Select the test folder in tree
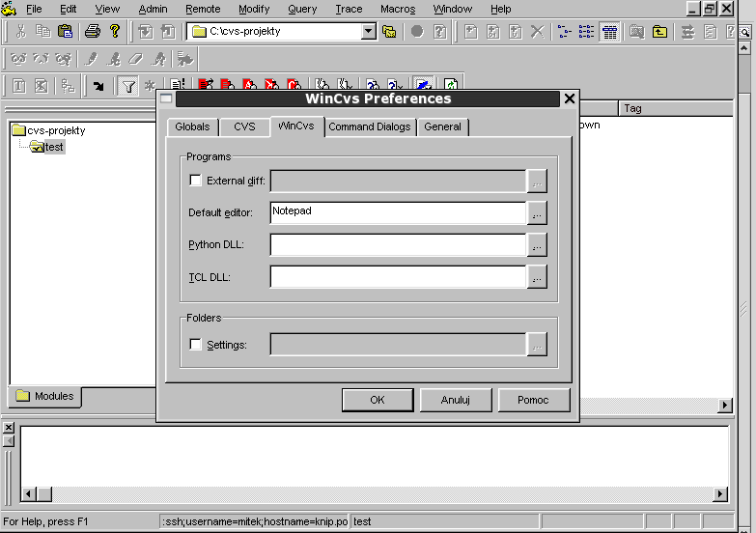Screen dimensions: 756x533 [x=47, y=147]
